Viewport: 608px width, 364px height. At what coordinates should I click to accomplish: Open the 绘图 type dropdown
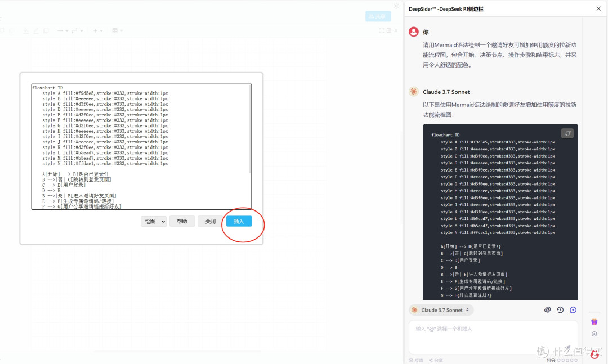click(154, 222)
